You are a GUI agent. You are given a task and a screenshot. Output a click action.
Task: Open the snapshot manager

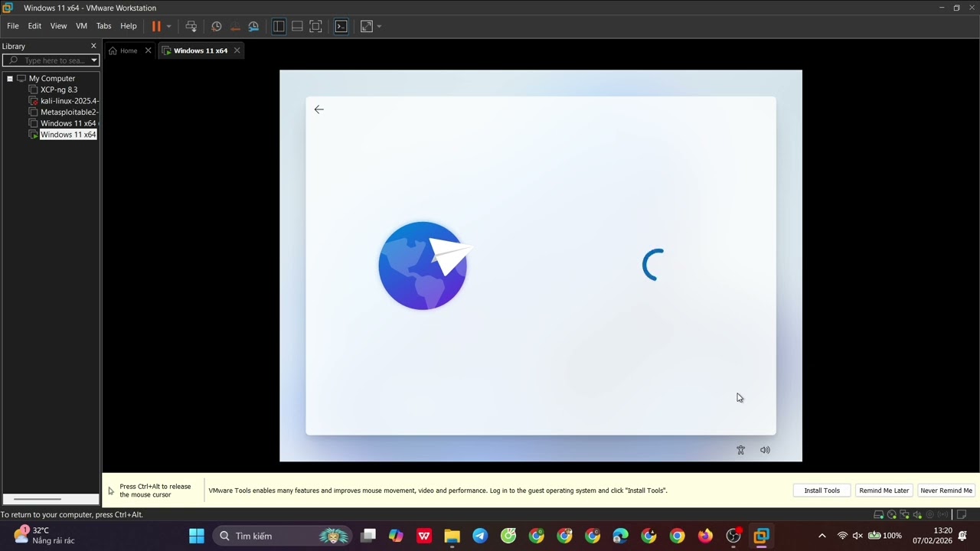coord(253,26)
